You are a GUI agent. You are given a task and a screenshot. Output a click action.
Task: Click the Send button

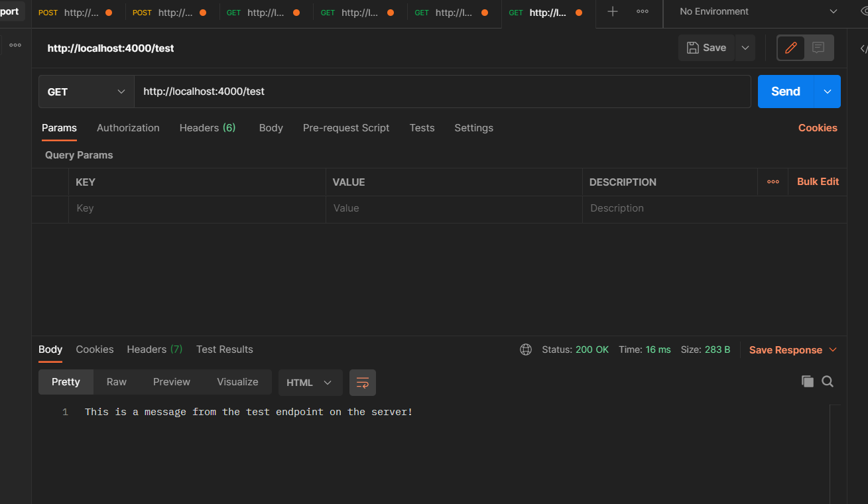tap(784, 91)
